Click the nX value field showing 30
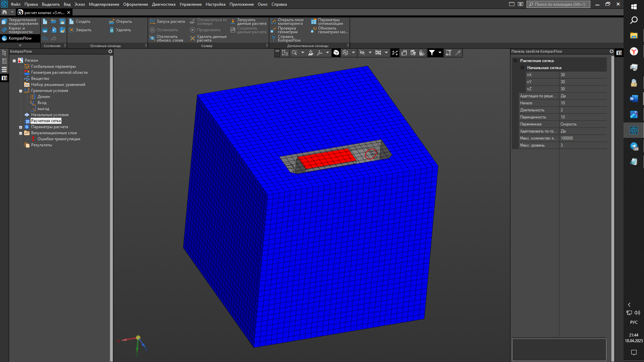644x362 pixels. [583, 75]
